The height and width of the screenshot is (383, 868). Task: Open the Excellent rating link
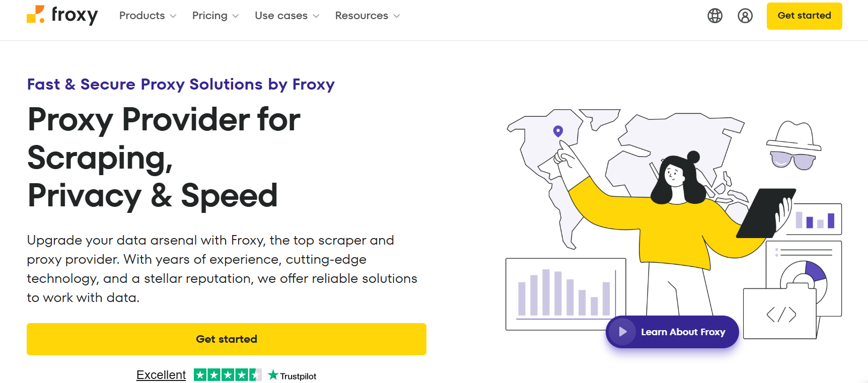pyautogui.click(x=161, y=375)
